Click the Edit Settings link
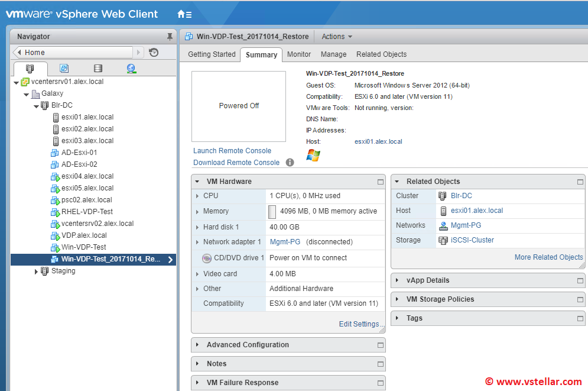The height and width of the screenshot is (391, 588). click(359, 324)
